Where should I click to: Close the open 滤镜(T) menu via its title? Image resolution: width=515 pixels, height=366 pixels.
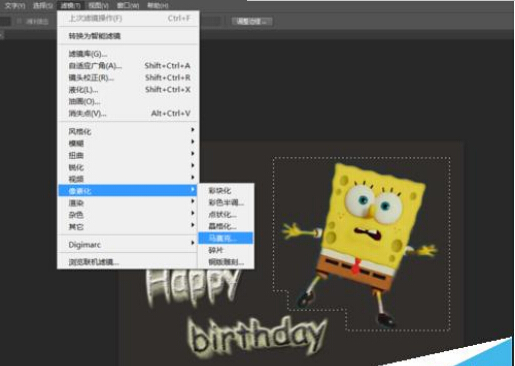(70, 5)
